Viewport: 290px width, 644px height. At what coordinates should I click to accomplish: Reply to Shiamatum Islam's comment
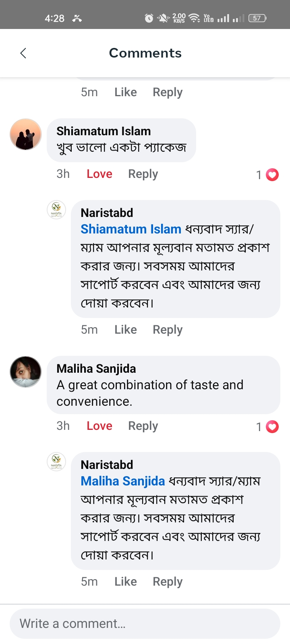(x=143, y=174)
